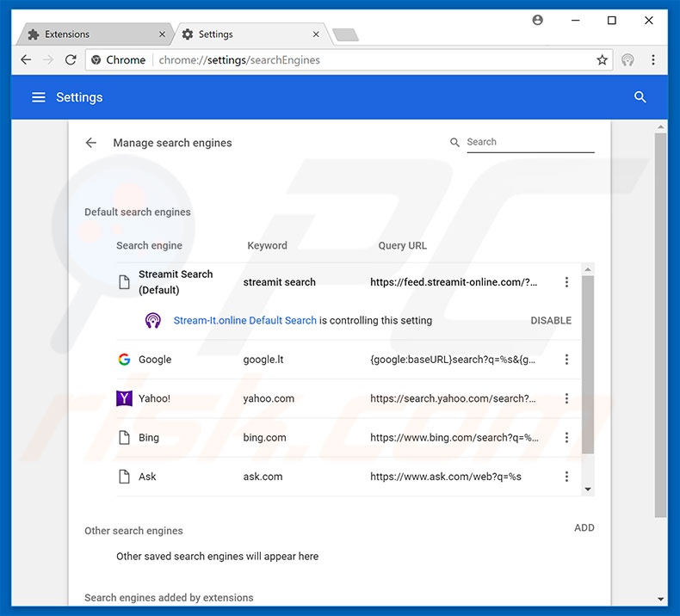The width and height of the screenshot is (680, 616).
Task: Click inner list scroll up arrow
Action: (588, 269)
